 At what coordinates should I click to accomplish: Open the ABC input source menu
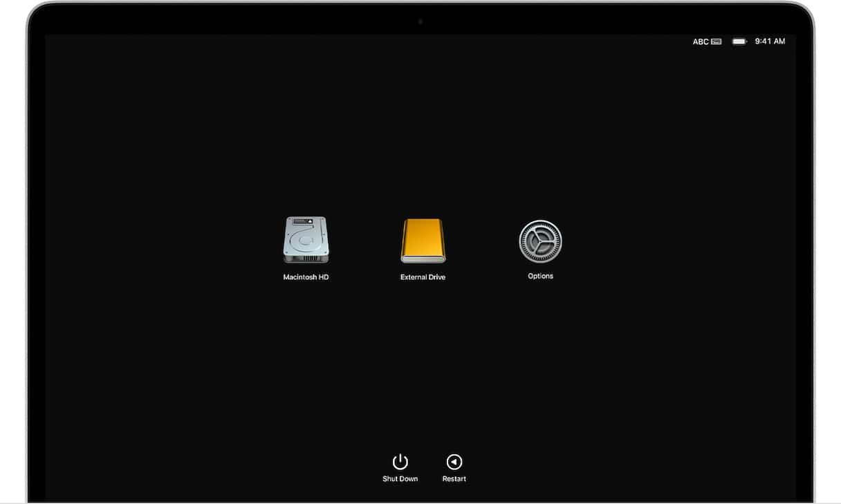click(708, 41)
